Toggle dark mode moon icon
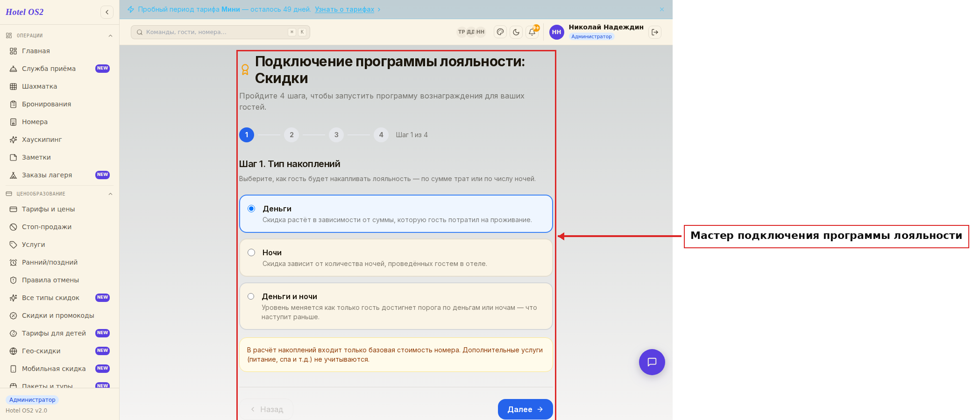This screenshot has height=420, width=980. tap(516, 32)
